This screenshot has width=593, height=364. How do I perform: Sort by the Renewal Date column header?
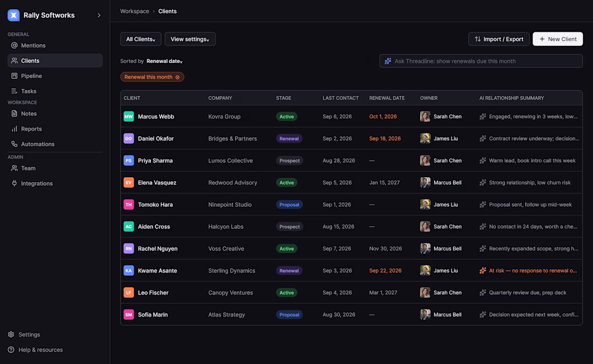(387, 98)
